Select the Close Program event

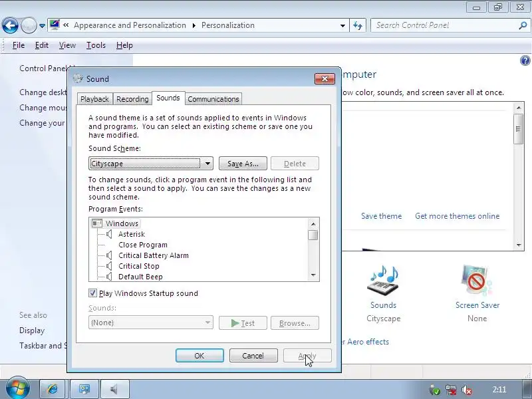(x=143, y=245)
